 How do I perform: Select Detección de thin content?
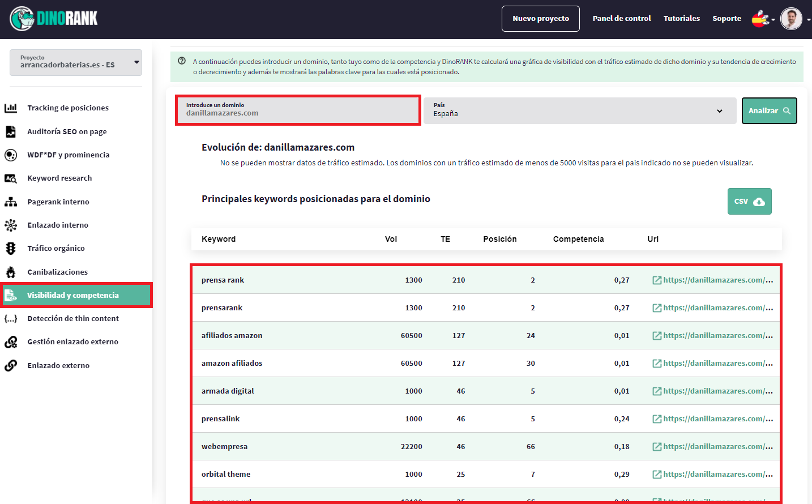[73, 318]
